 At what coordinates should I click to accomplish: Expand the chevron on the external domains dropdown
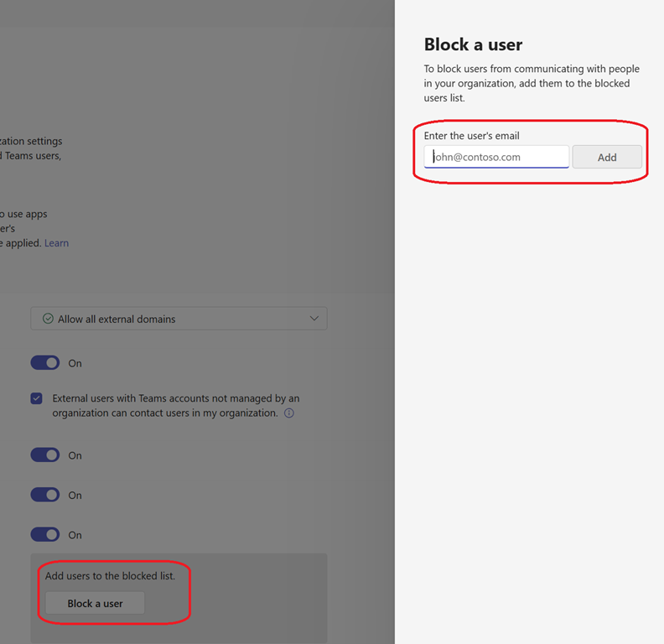coord(314,319)
